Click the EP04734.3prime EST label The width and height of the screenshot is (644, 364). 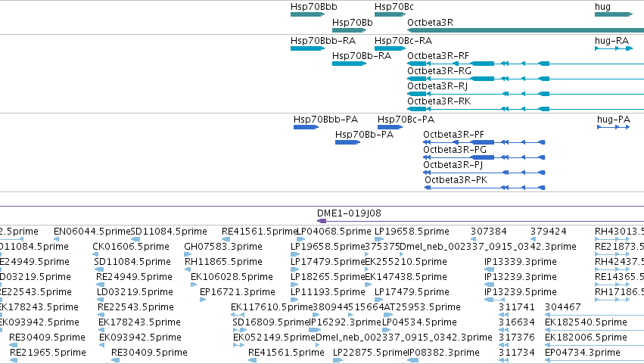[x=583, y=353]
